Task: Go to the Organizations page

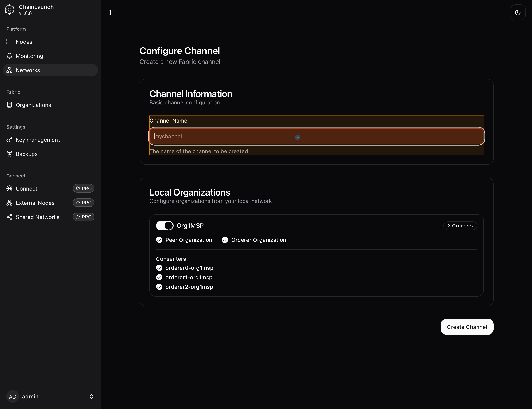Action: pos(33,105)
